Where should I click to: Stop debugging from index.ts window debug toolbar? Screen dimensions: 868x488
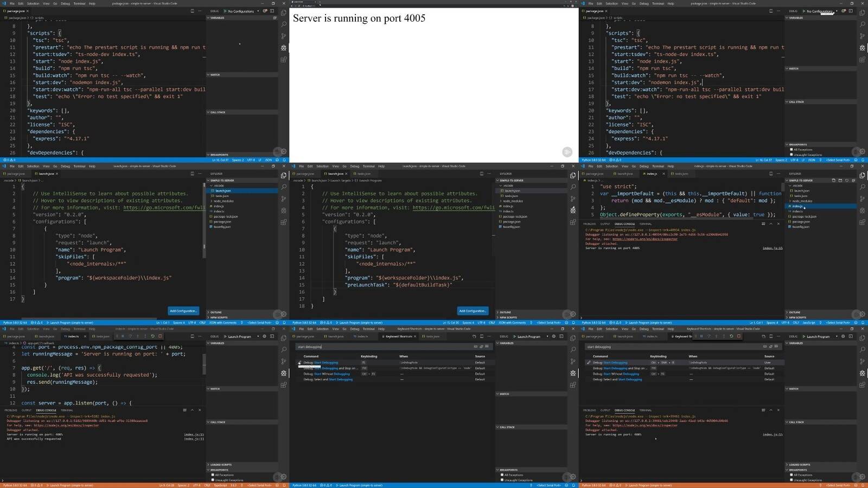pos(160,336)
